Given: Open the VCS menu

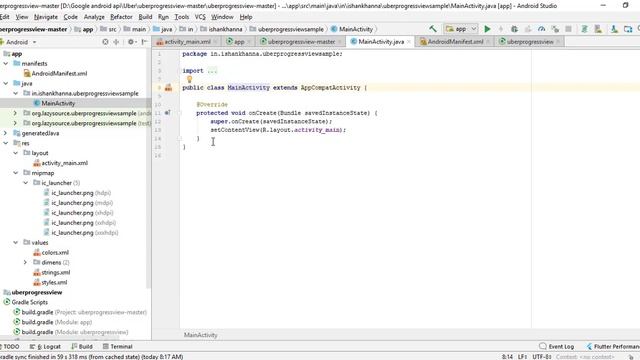Looking at the screenshot, I should pyautogui.click(x=200, y=17).
